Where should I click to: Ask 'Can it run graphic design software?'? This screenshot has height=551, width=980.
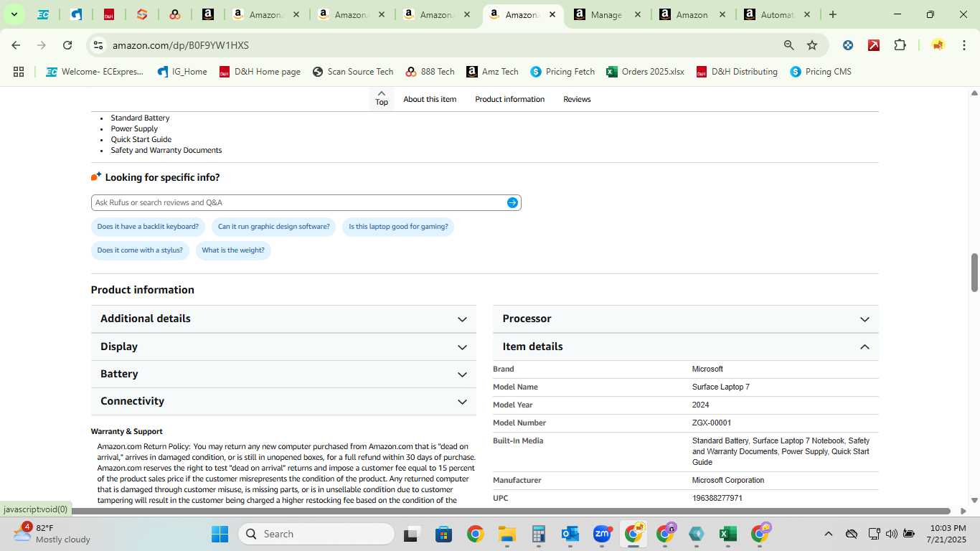pyautogui.click(x=274, y=227)
